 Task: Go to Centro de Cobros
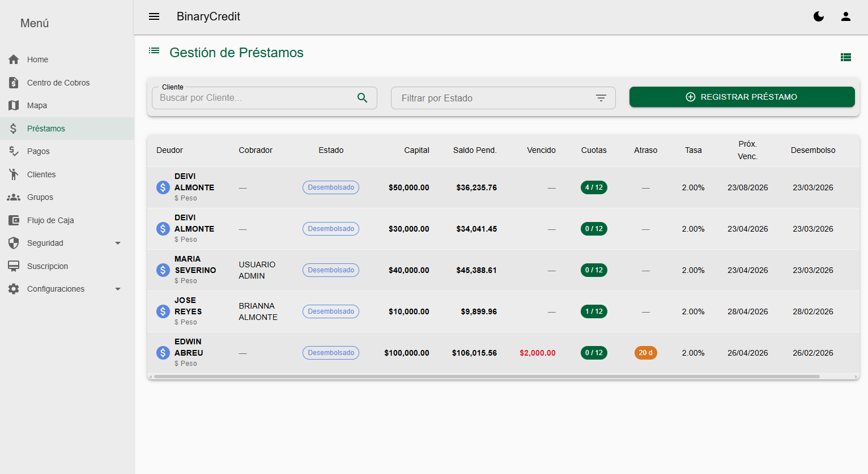(67, 83)
